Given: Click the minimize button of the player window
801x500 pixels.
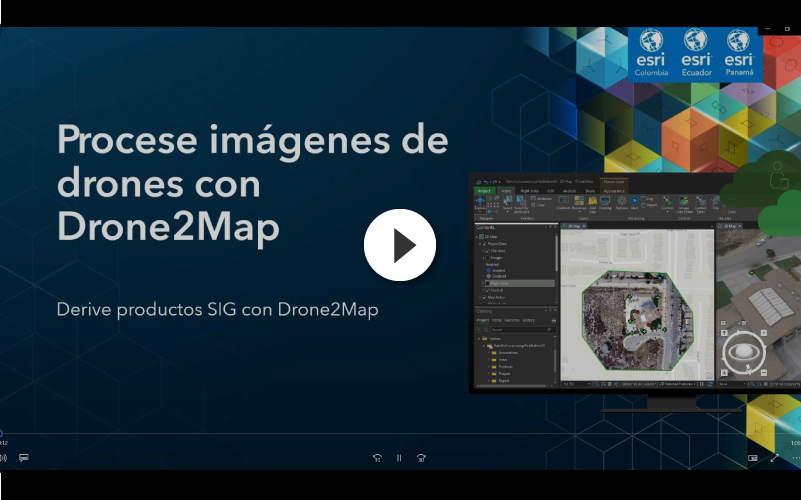Looking at the screenshot, I should pos(768,29).
